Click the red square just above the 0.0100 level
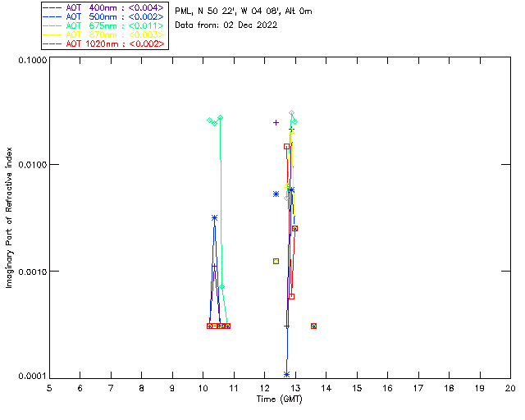 coord(286,146)
